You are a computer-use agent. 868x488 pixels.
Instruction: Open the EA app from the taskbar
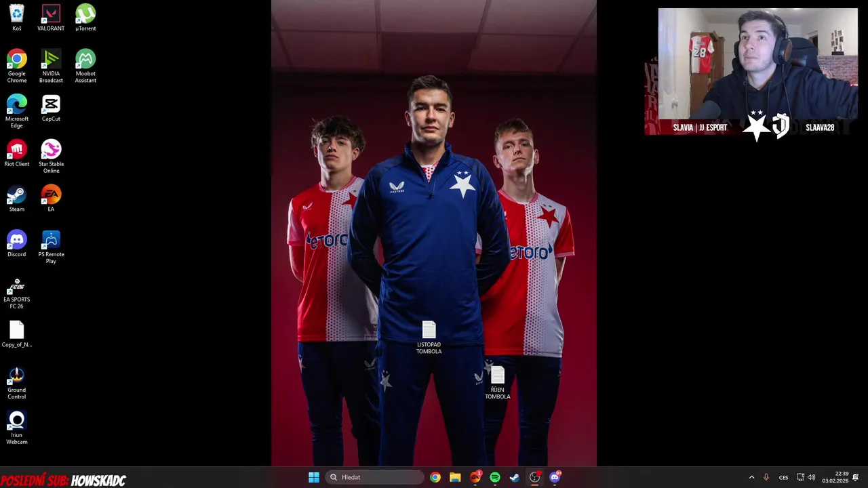pos(475,477)
